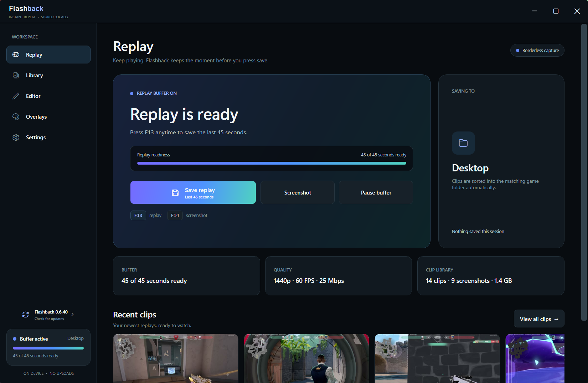The image size is (588, 383).
Task: Close the Flashback window
Action: tap(577, 11)
